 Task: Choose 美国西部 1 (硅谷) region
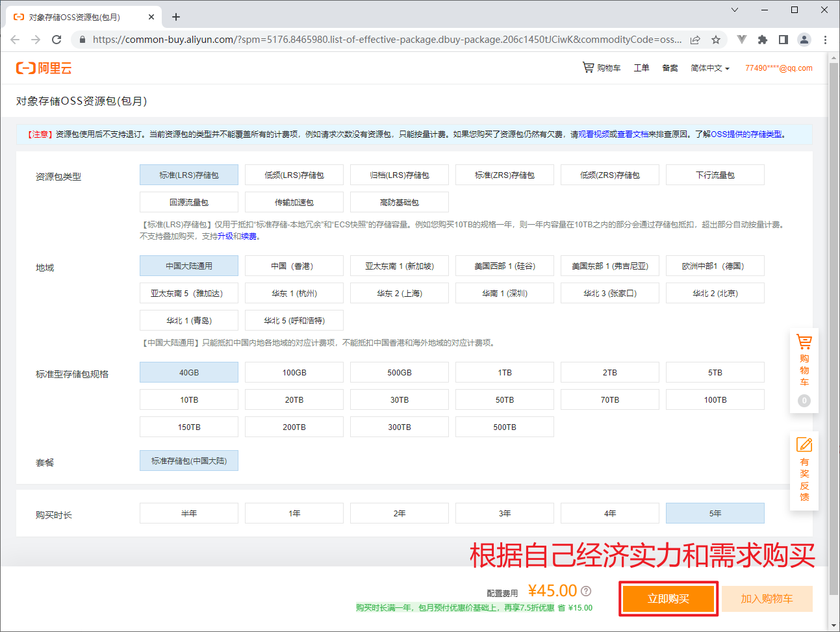505,266
